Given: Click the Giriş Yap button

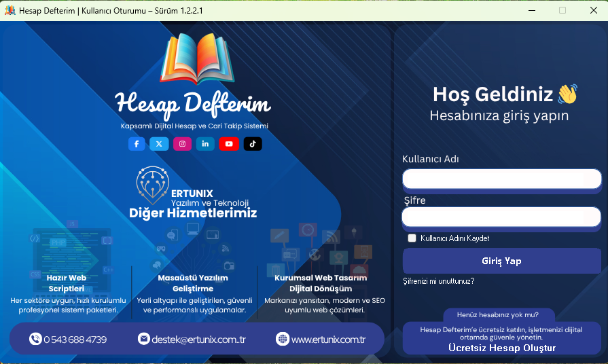Looking at the screenshot, I should tap(502, 261).
